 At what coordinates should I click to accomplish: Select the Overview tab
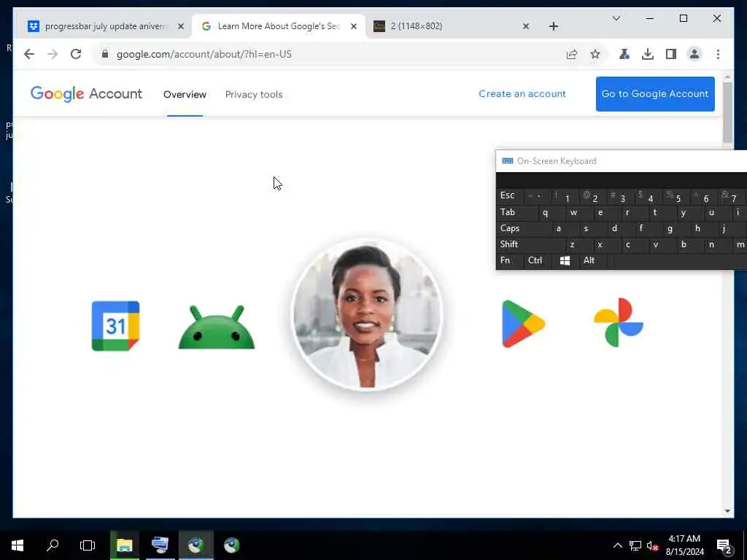tap(185, 94)
